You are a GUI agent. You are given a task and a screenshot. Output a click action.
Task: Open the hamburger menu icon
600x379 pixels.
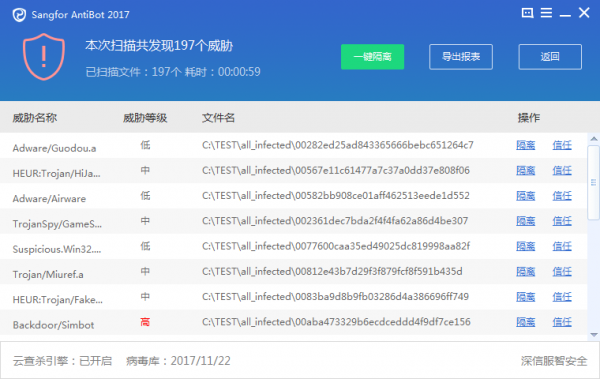(x=546, y=13)
